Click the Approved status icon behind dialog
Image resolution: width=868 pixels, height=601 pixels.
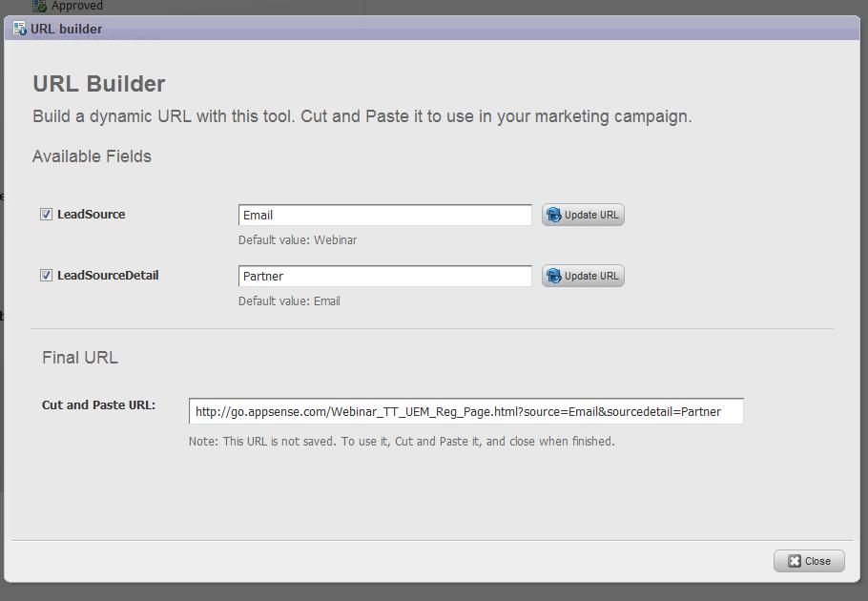[x=40, y=6]
